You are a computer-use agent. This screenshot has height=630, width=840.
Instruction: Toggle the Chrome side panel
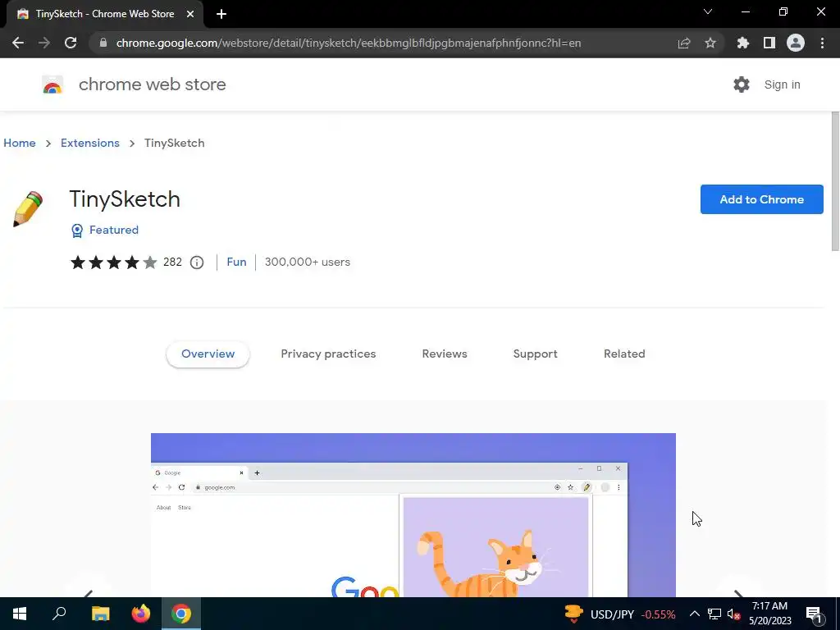pyautogui.click(x=769, y=43)
